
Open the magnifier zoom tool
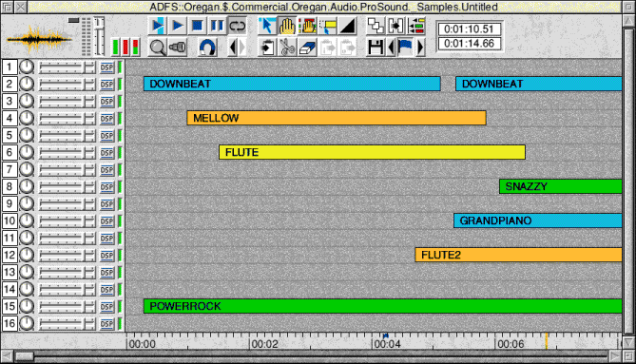(158, 48)
